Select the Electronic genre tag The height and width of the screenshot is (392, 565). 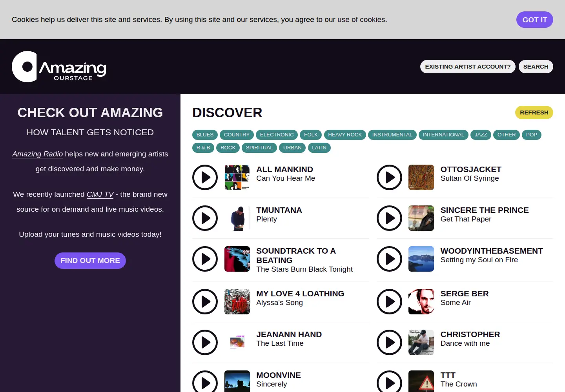[x=277, y=135]
